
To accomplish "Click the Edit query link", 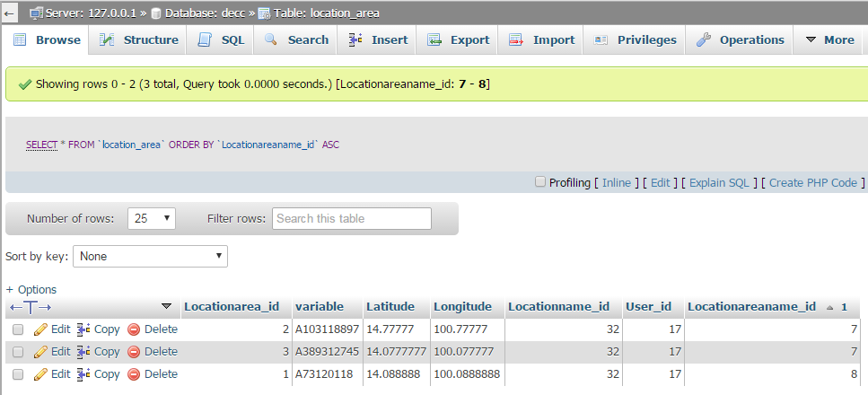I will tap(661, 182).
